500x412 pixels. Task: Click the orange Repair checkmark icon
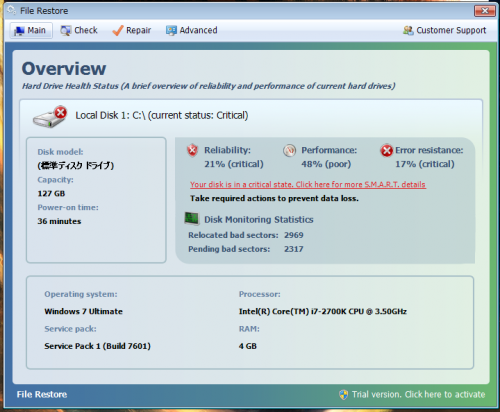(118, 31)
